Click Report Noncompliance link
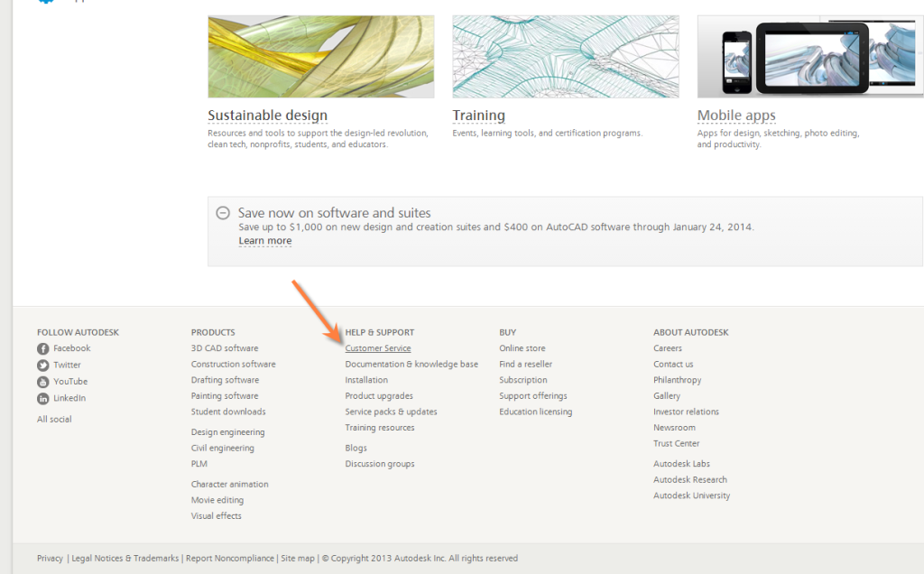The image size is (924, 574). (x=230, y=558)
